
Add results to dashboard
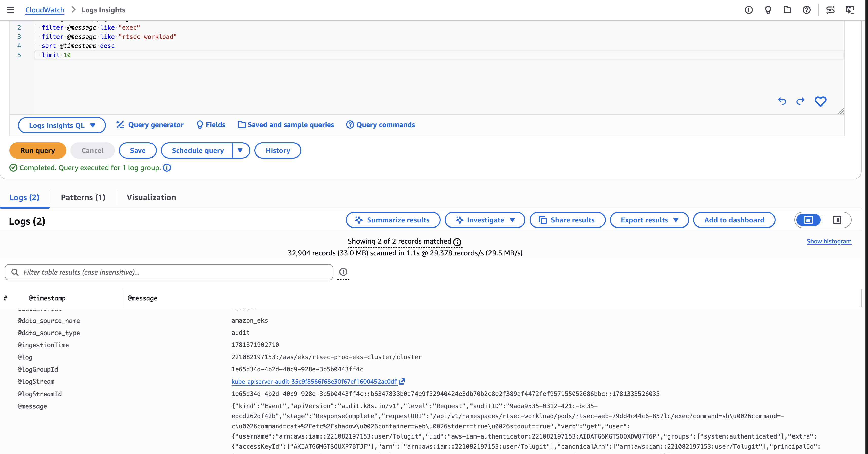click(x=734, y=220)
